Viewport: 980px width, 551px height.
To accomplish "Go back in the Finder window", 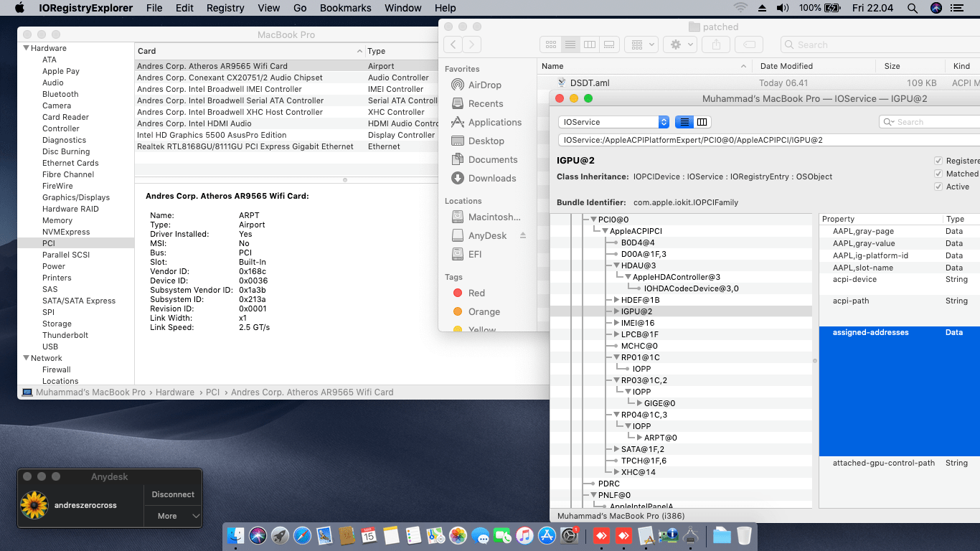I will tap(453, 44).
